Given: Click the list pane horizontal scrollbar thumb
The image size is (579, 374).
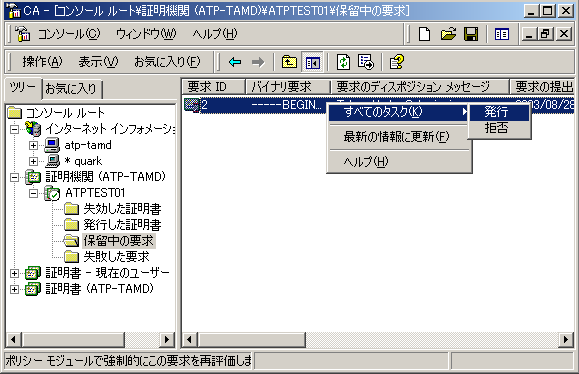Looking at the screenshot, I should [252, 339].
